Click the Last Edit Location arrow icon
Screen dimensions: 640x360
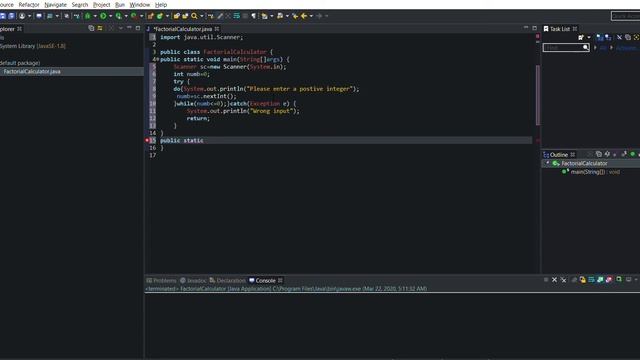click(295, 16)
